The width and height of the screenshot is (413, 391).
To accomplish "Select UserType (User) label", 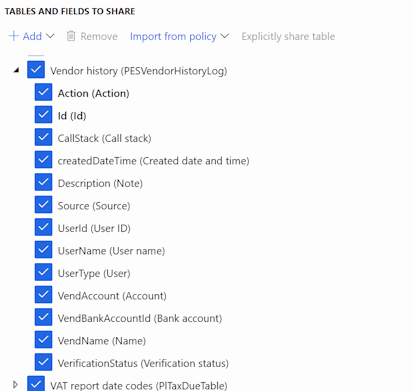I will tap(94, 273).
